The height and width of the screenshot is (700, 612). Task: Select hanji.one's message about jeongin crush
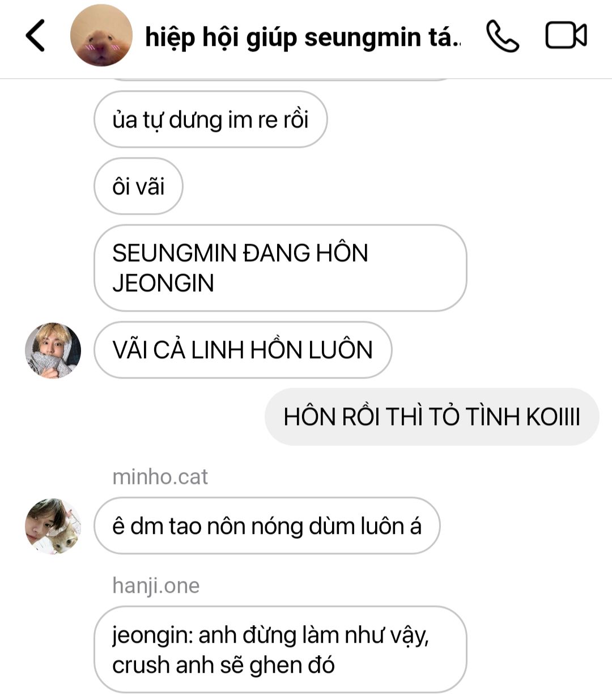pyautogui.click(x=280, y=650)
